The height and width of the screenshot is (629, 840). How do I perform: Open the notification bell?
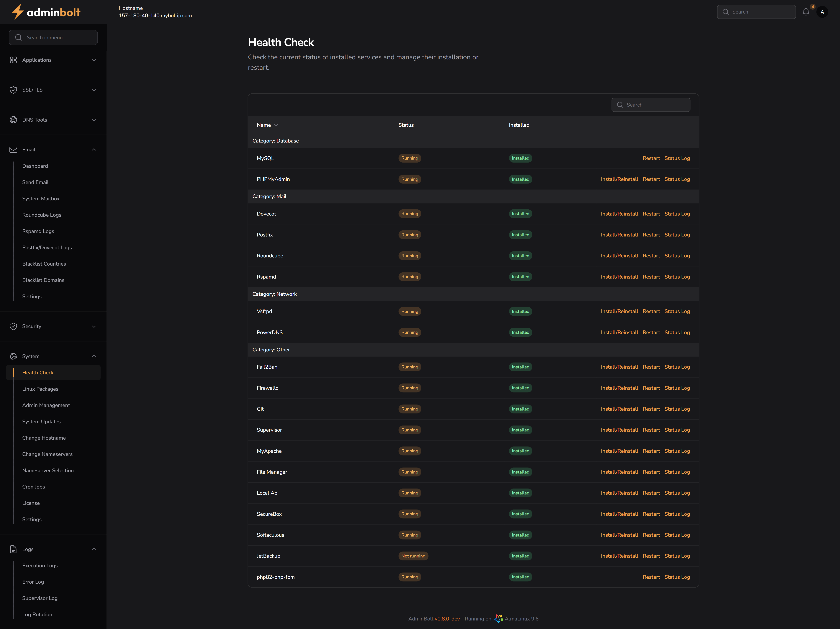(x=806, y=12)
